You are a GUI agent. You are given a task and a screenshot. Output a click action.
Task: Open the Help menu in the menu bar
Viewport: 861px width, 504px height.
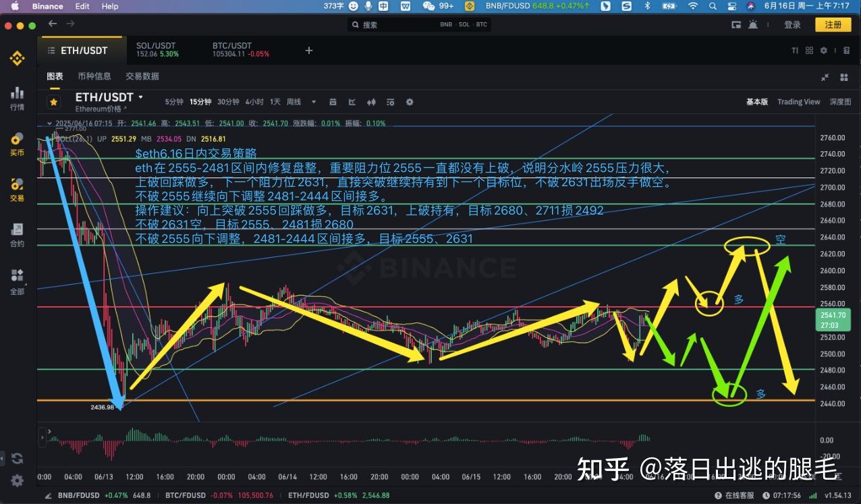(110, 6)
